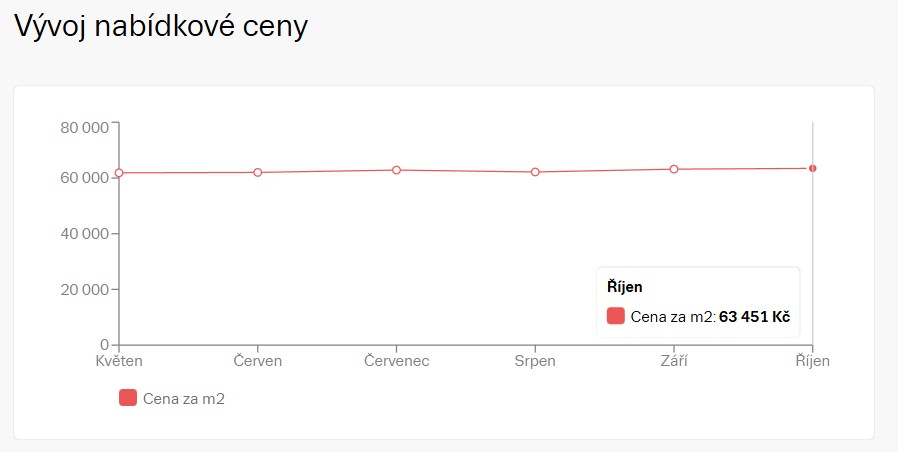Image resolution: width=898 pixels, height=452 pixels.
Task: Click the Říjen label on the x-axis
Action: 813,361
